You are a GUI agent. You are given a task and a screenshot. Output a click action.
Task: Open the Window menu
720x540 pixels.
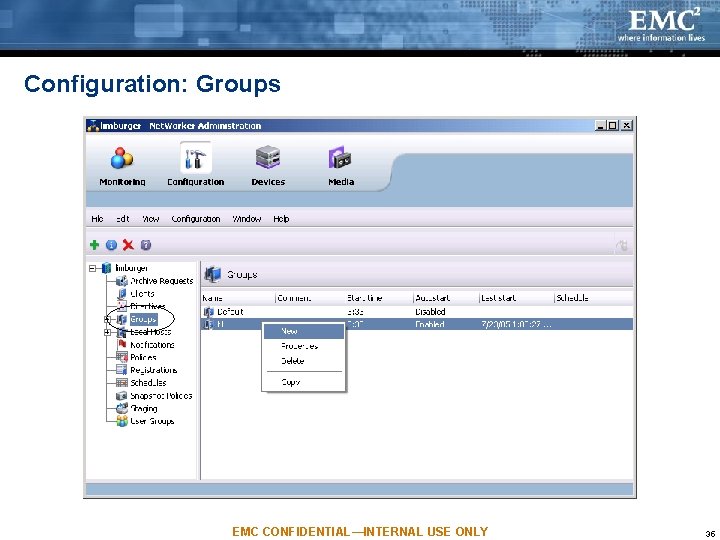point(247,219)
